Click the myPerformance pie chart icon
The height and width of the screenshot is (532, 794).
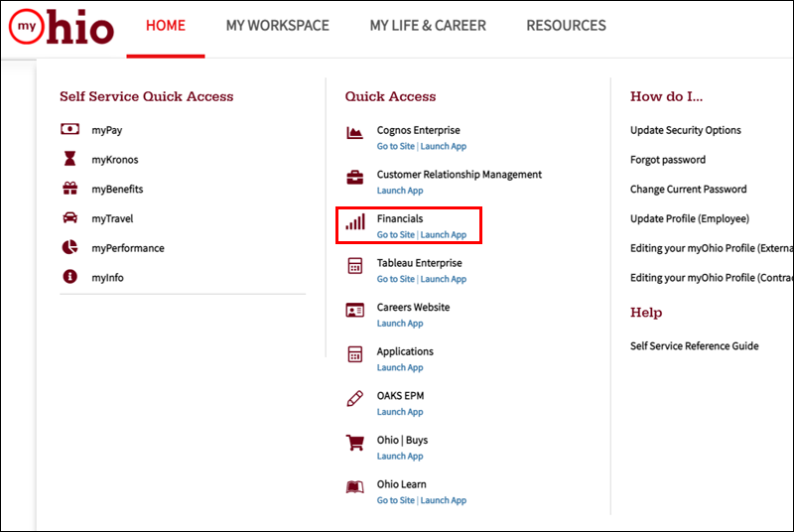point(69,247)
